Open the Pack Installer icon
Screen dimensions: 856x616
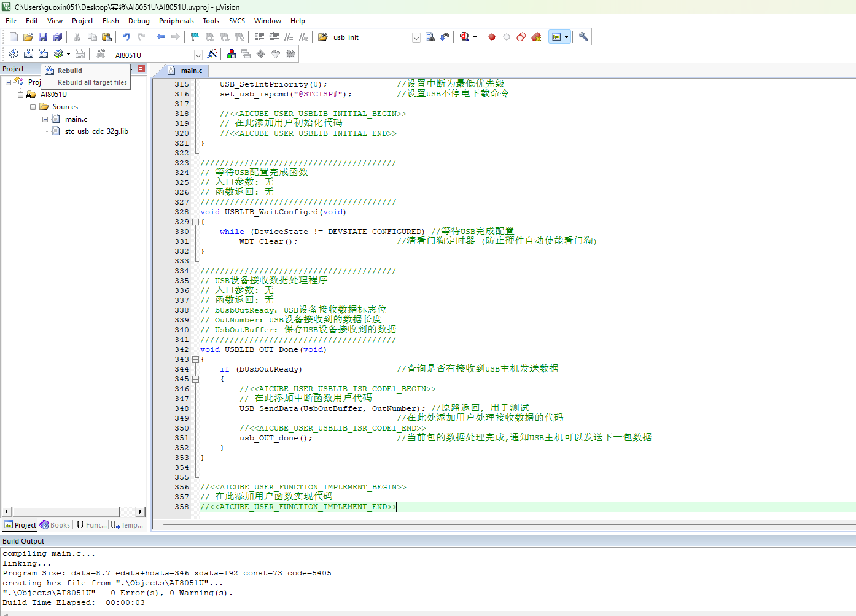click(x=290, y=54)
